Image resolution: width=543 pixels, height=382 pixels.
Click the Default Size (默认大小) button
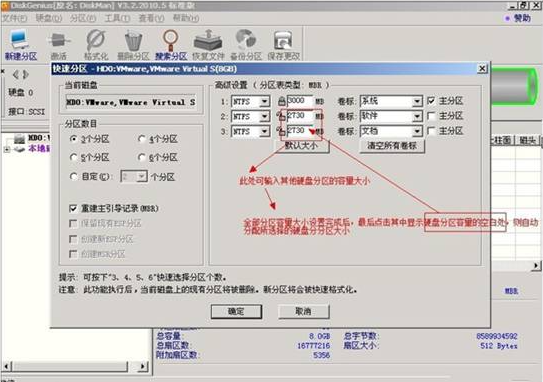(302, 146)
